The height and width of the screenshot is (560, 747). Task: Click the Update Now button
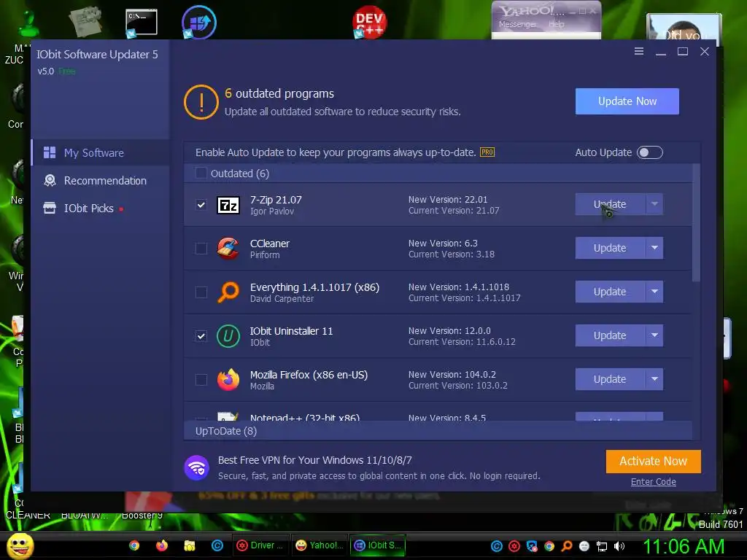click(x=627, y=101)
